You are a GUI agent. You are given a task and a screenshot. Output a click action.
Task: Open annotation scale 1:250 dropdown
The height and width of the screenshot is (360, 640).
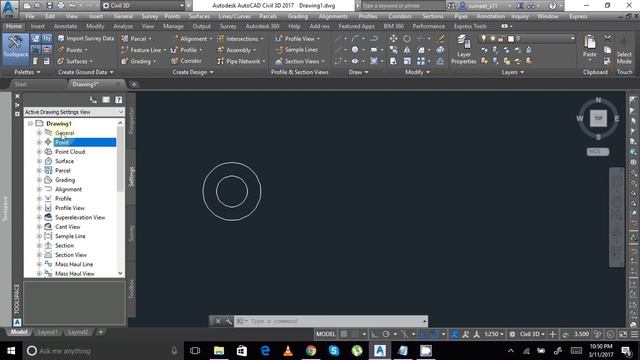click(x=493, y=334)
